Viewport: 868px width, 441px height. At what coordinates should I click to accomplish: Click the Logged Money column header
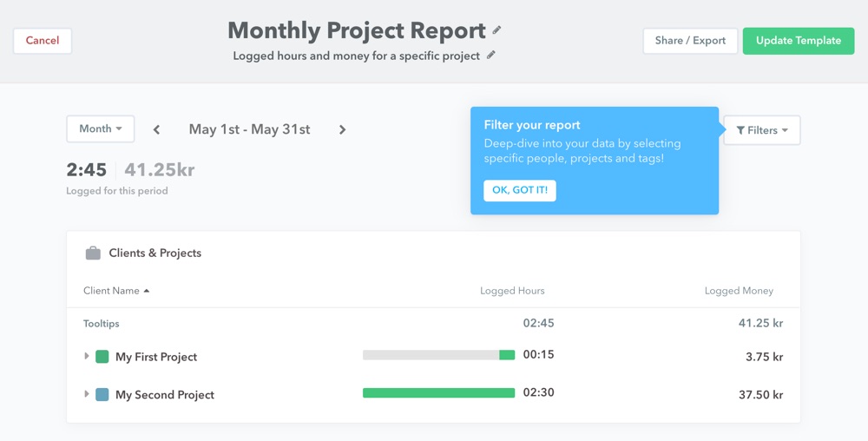pos(739,291)
